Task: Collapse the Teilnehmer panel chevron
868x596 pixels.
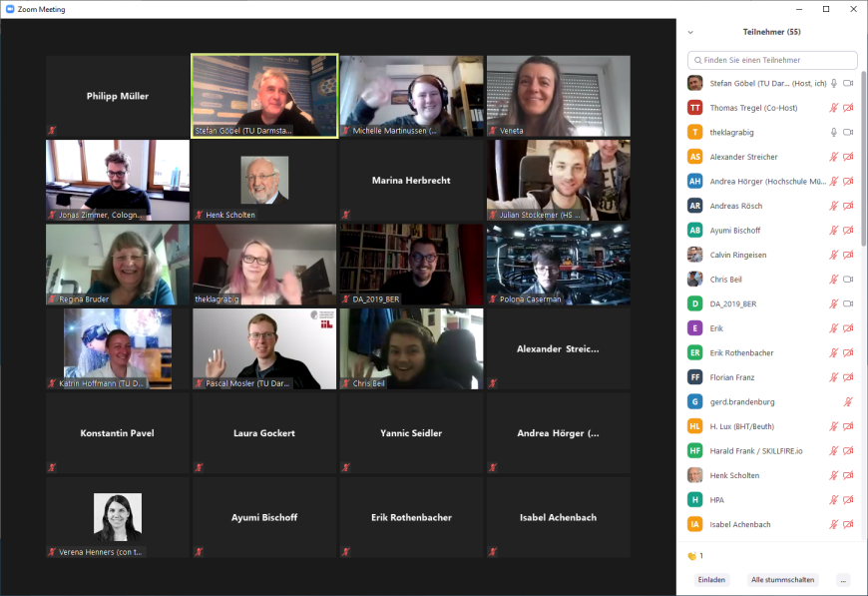Action: pos(690,32)
